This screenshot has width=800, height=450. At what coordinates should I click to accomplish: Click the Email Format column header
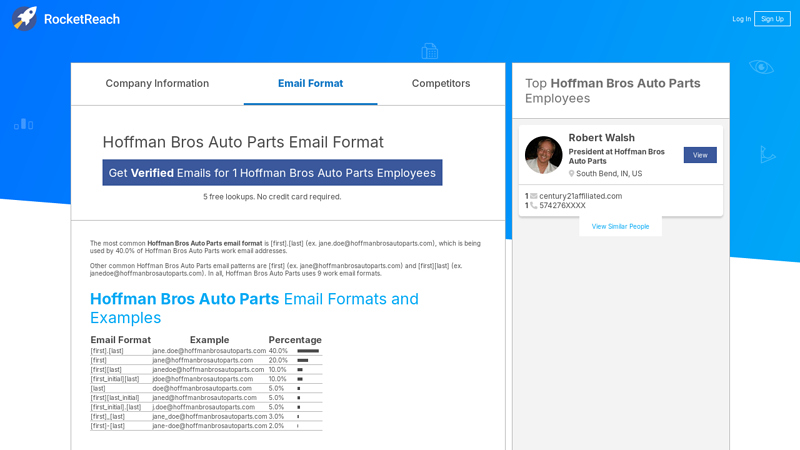pos(120,340)
